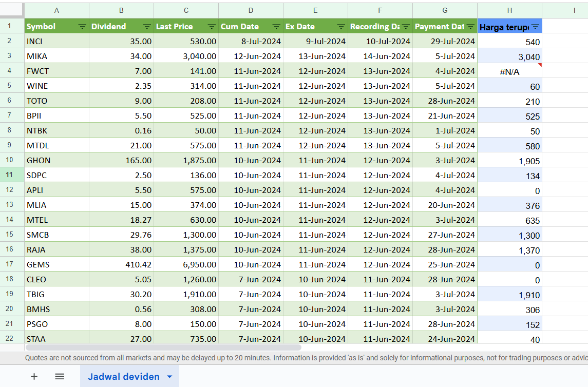The width and height of the screenshot is (588, 387).
Task: Open the all sheets list menu
Action: pyautogui.click(x=60, y=377)
